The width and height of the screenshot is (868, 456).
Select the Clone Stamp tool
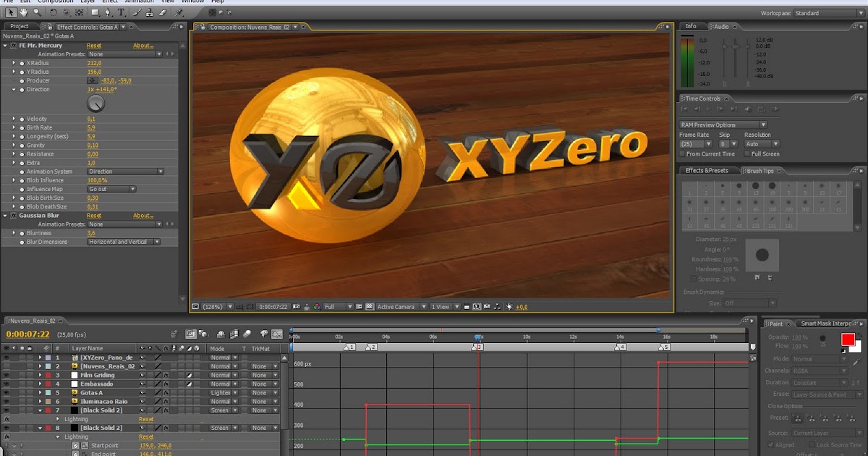[150, 12]
